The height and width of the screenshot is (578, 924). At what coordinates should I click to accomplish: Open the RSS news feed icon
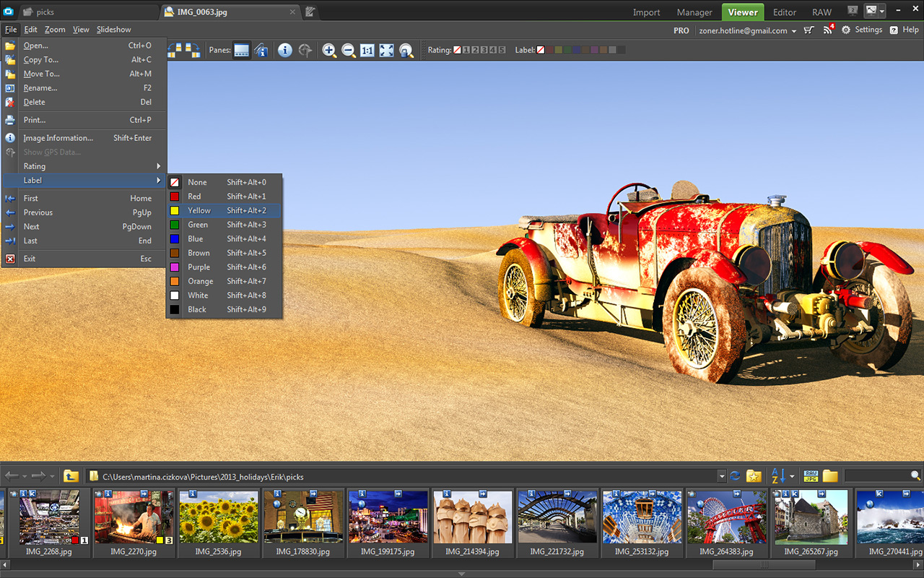[x=828, y=30]
